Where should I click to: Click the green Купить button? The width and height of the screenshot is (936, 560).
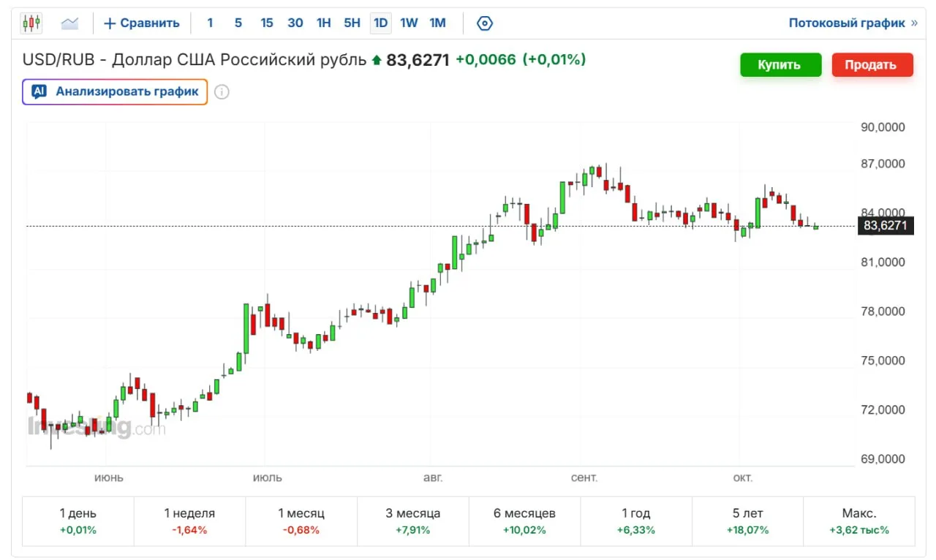pos(780,64)
